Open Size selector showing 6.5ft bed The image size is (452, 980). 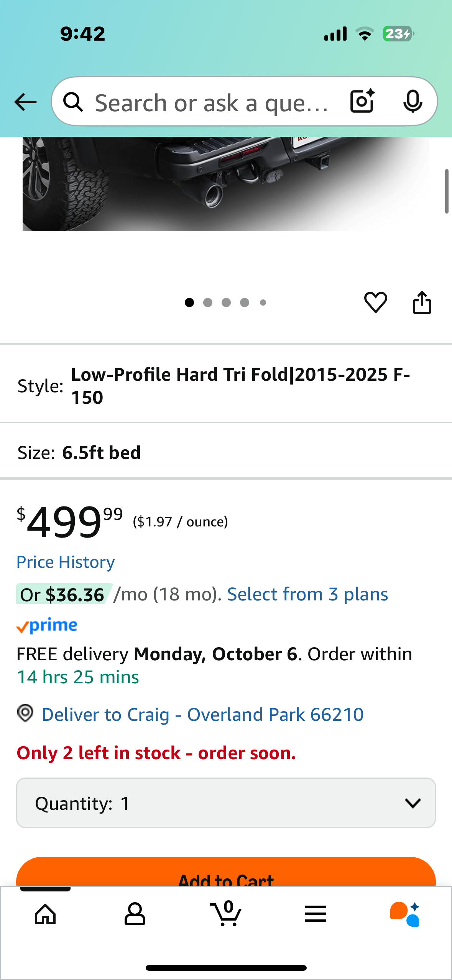226,452
